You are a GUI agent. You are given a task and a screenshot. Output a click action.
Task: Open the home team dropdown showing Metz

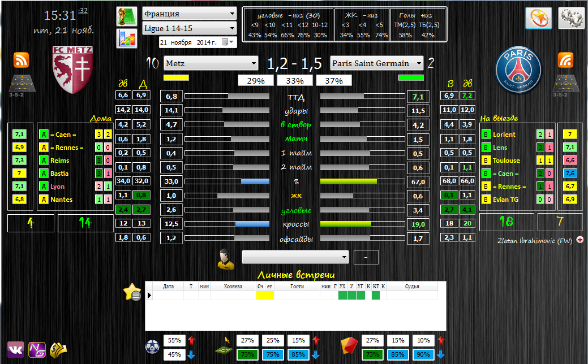click(x=211, y=63)
